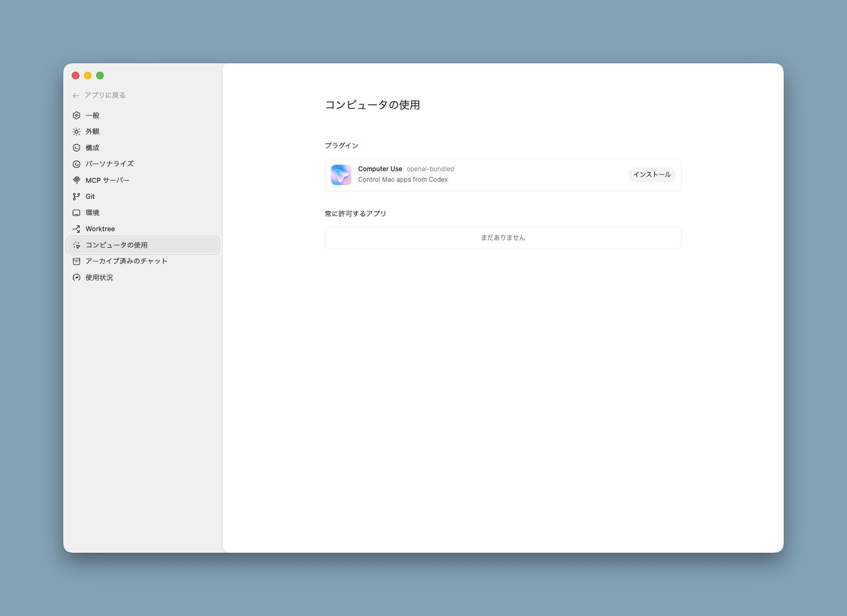Click the 環境 monitor icon
The image size is (847, 616).
[x=77, y=213]
